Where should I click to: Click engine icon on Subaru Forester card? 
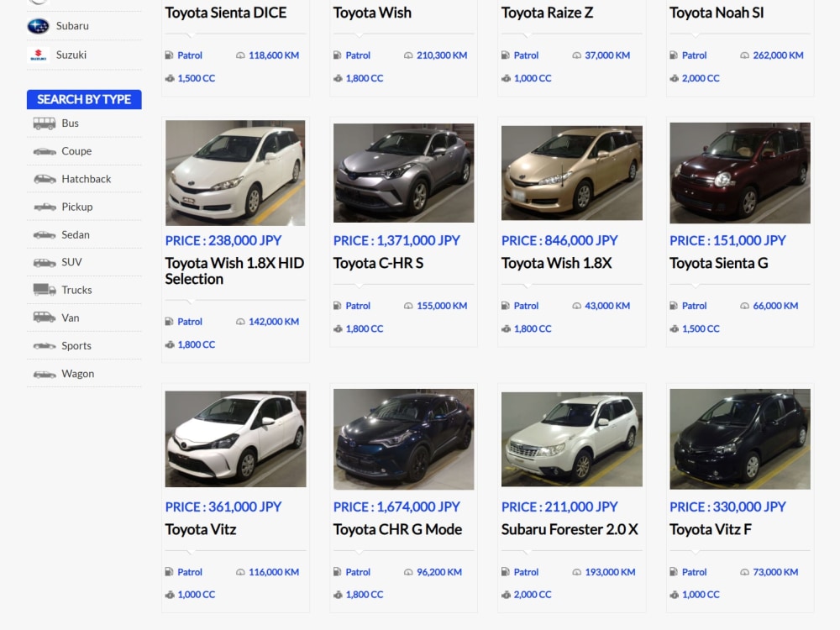pyautogui.click(x=506, y=595)
